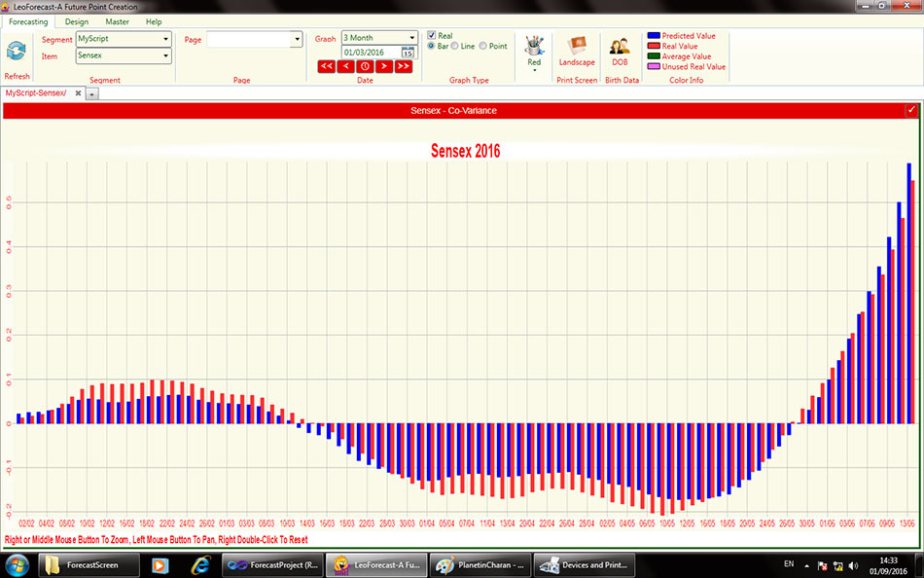Open the Master menu tab

[x=118, y=21]
